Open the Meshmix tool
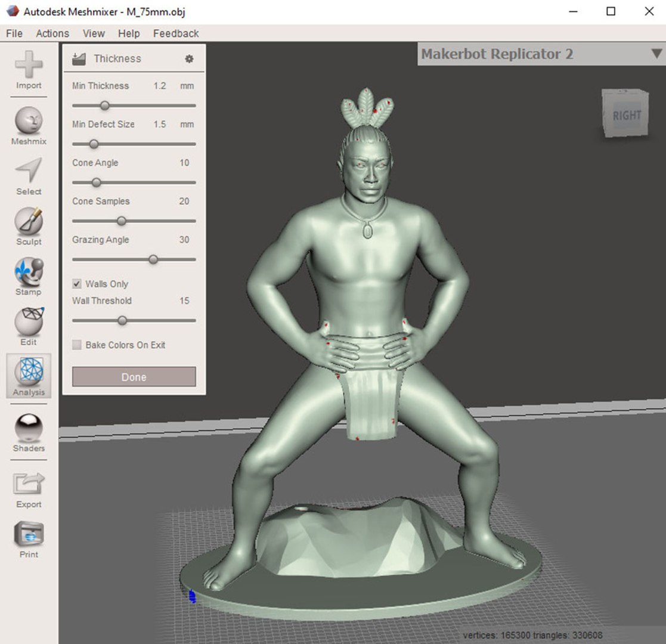 click(29, 126)
